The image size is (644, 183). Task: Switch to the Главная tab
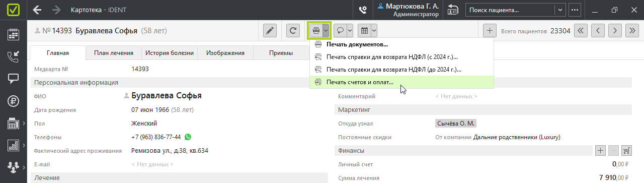tap(58, 53)
